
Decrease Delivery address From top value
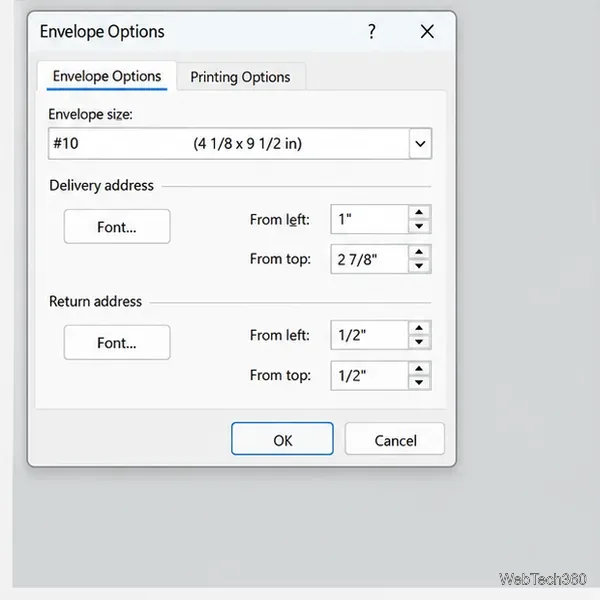[419, 266]
